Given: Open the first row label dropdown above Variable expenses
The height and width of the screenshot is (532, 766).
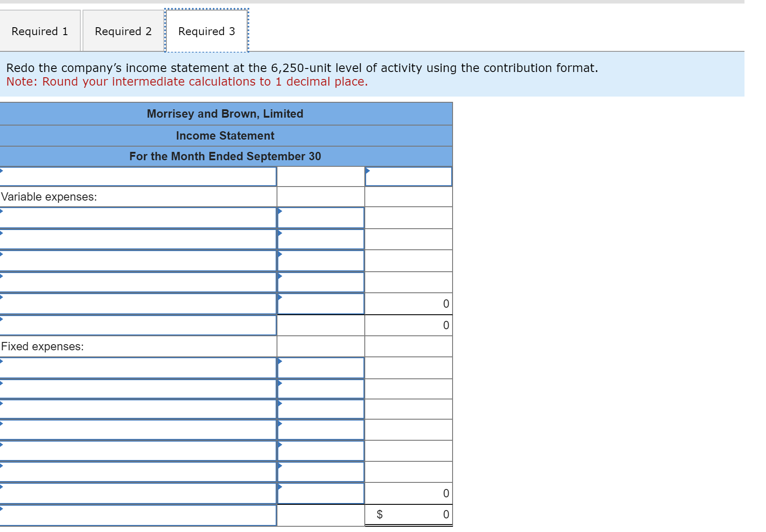Looking at the screenshot, I should click(x=138, y=176).
